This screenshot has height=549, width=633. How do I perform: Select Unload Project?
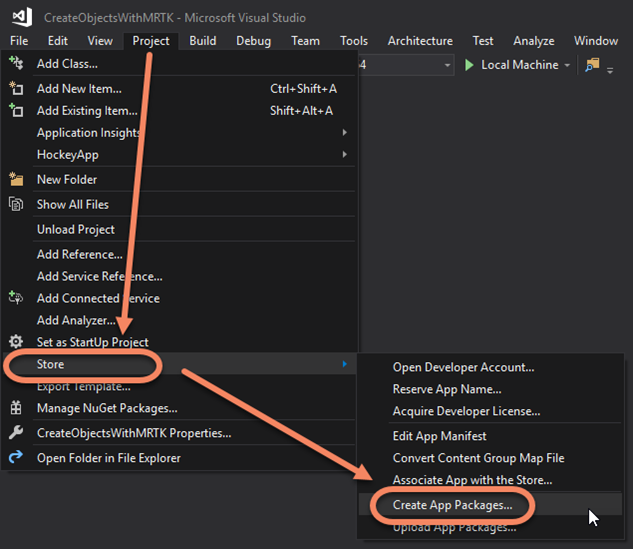[180, 229]
